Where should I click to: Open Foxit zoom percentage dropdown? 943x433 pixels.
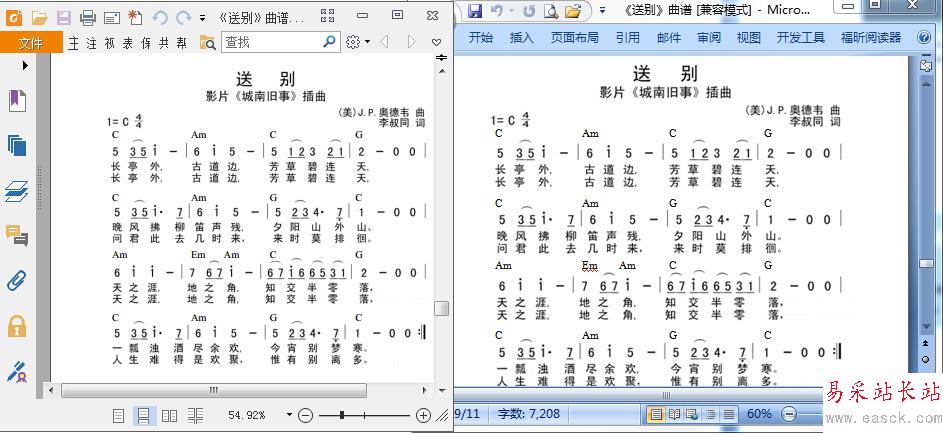[289, 414]
